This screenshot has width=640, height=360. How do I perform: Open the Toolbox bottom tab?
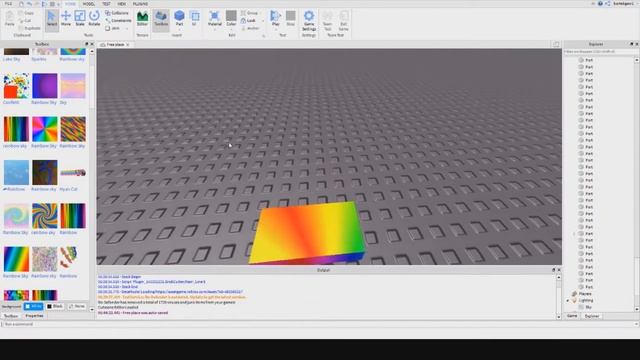point(11,316)
